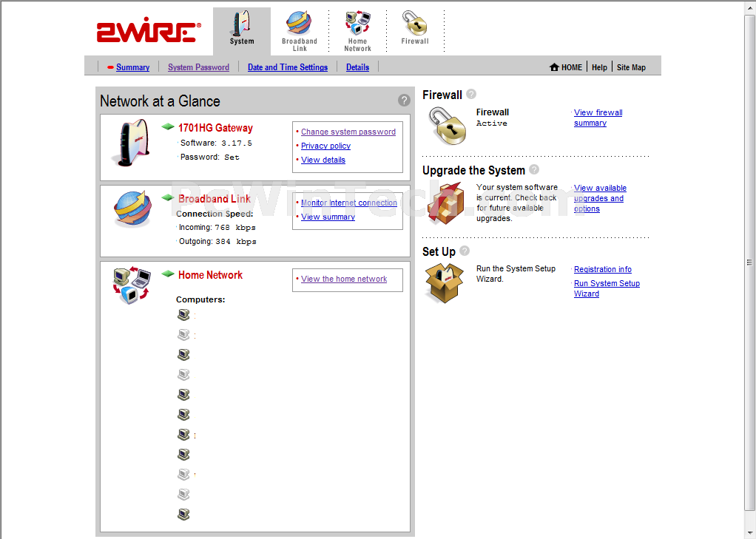Open the Summary sub-page
756x539 pixels.
(x=132, y=67)
